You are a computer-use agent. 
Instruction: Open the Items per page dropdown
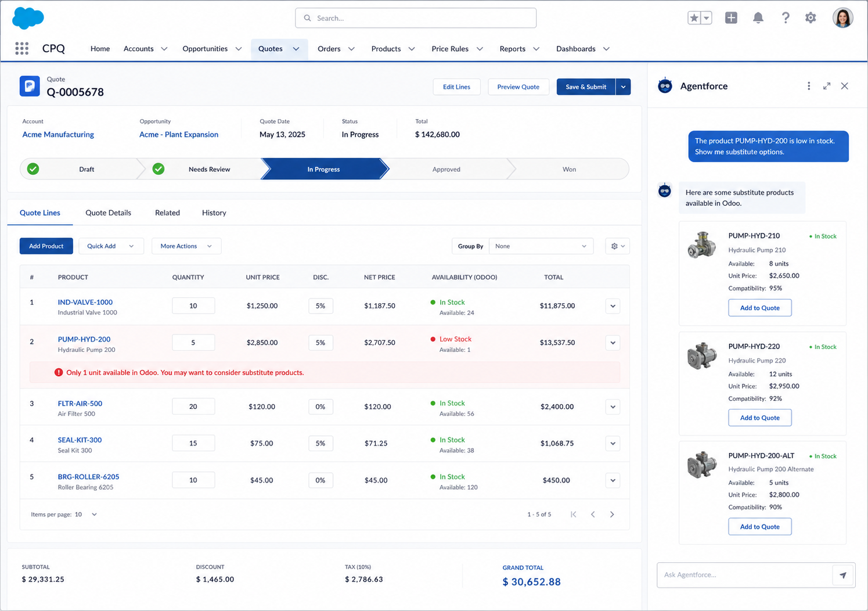click(x=86, y=515)
